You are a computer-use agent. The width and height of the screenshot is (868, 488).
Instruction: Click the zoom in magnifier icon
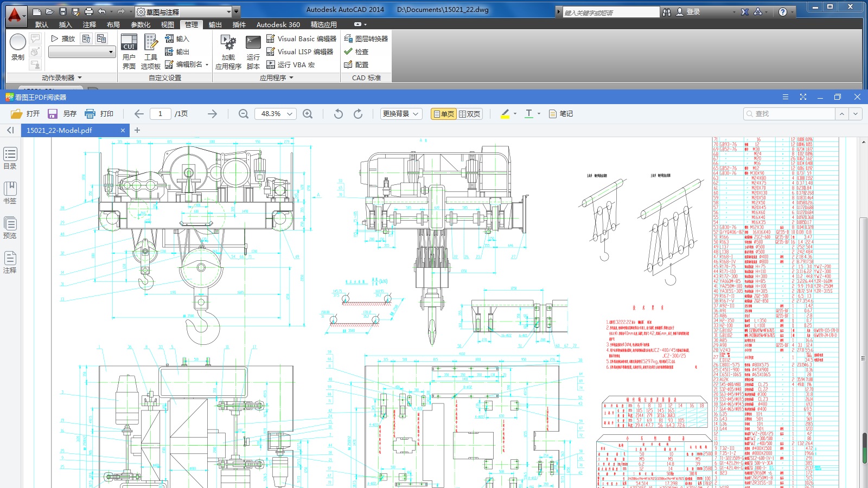308,114
